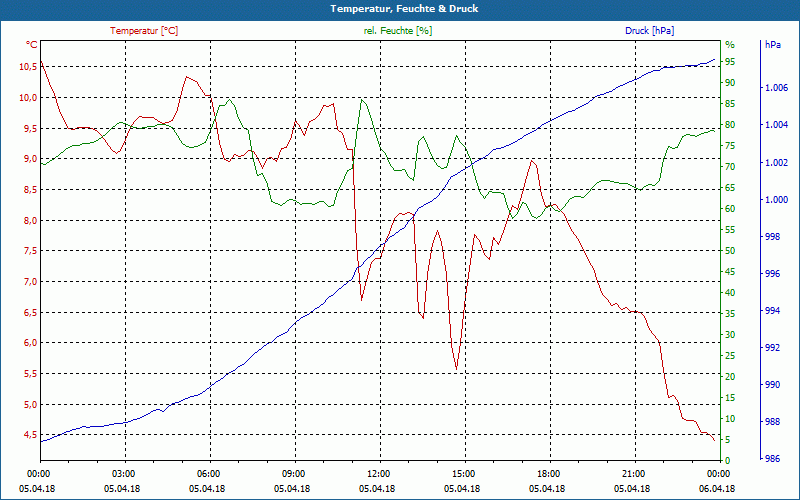Click the chart title 'Temperatur, Feuchte & Druck'
The image size is (800, 500).
(404, 9)
